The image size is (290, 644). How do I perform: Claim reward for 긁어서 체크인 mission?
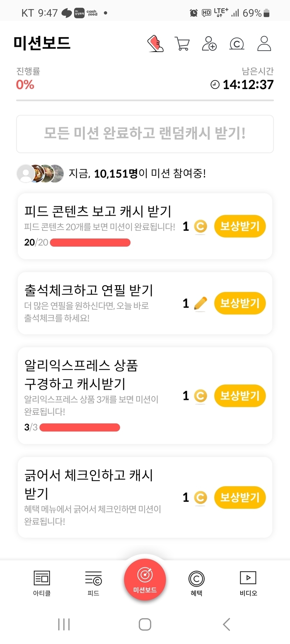(x=240, y=497)
